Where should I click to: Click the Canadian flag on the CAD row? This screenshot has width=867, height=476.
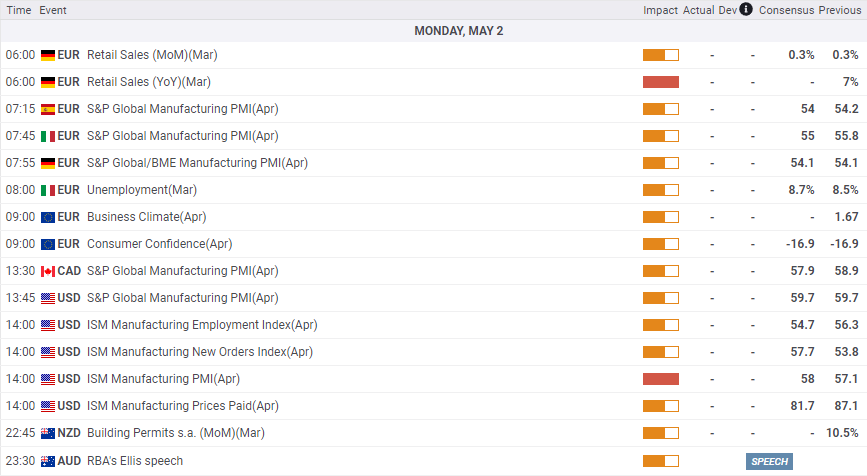click(x=47, y=271)
